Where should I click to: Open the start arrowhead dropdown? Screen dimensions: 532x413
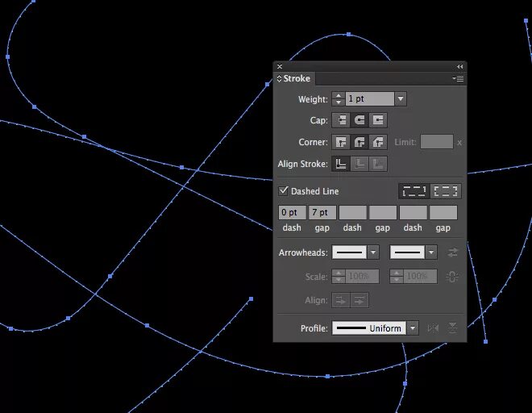373,252
